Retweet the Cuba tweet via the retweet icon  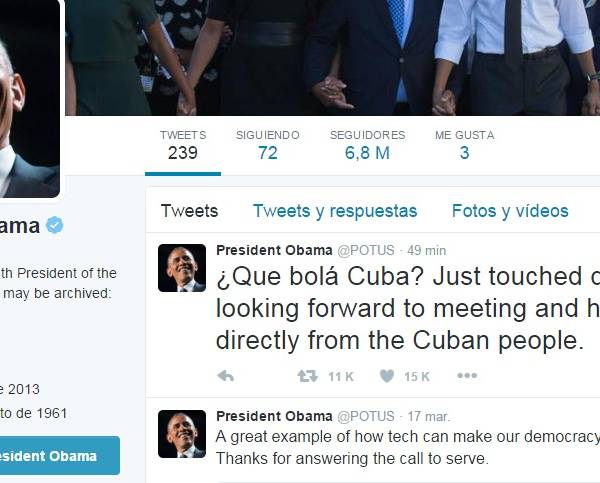pos(308,376)
